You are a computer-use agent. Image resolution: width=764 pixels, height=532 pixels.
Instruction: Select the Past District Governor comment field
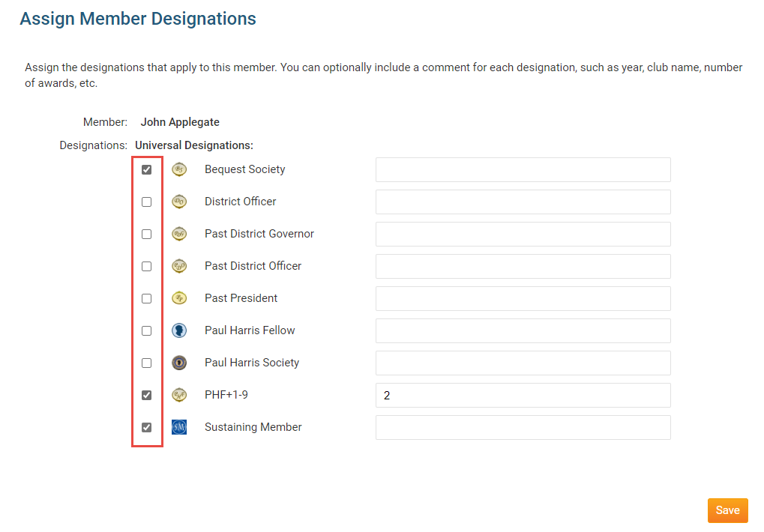523,234
